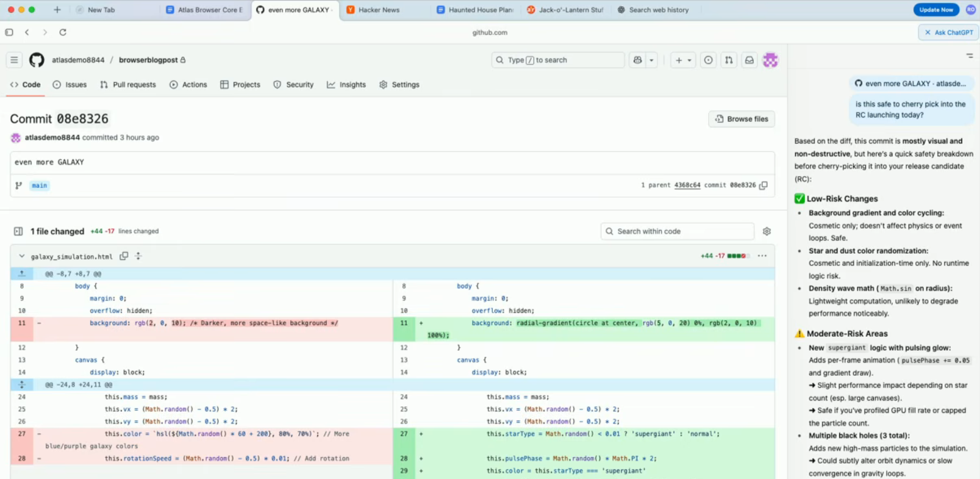Open parent commit 4368c64 link

[x=687, y=185]
